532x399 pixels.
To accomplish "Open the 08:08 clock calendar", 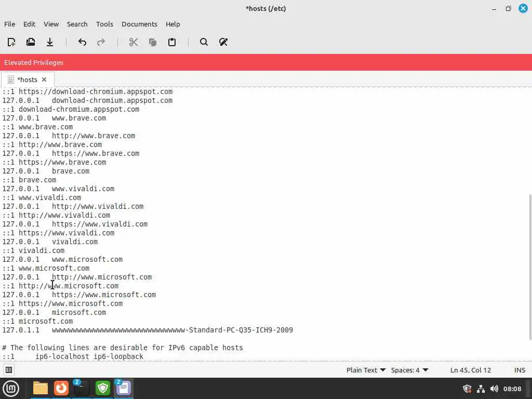I will tap(512, 389).
